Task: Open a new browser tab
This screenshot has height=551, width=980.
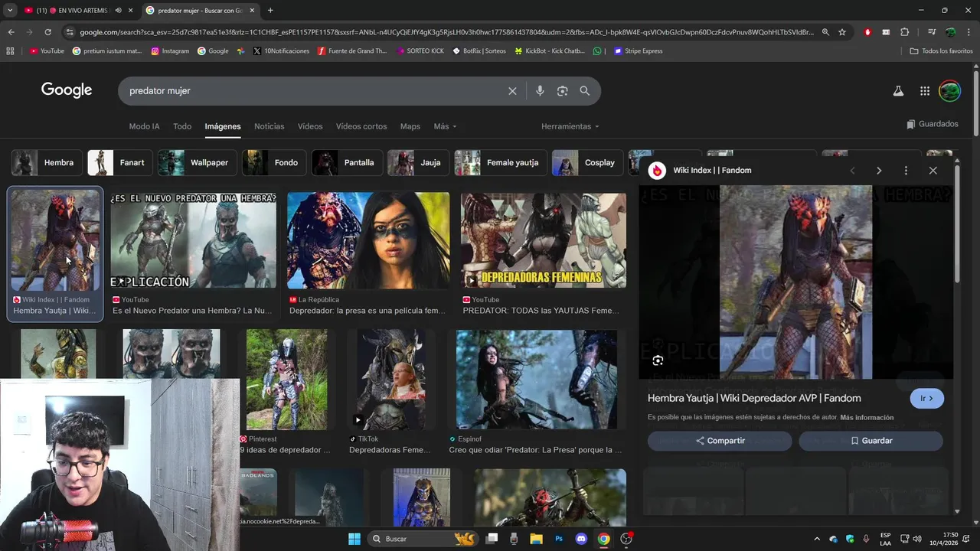Action: click(x=270, y=11)
